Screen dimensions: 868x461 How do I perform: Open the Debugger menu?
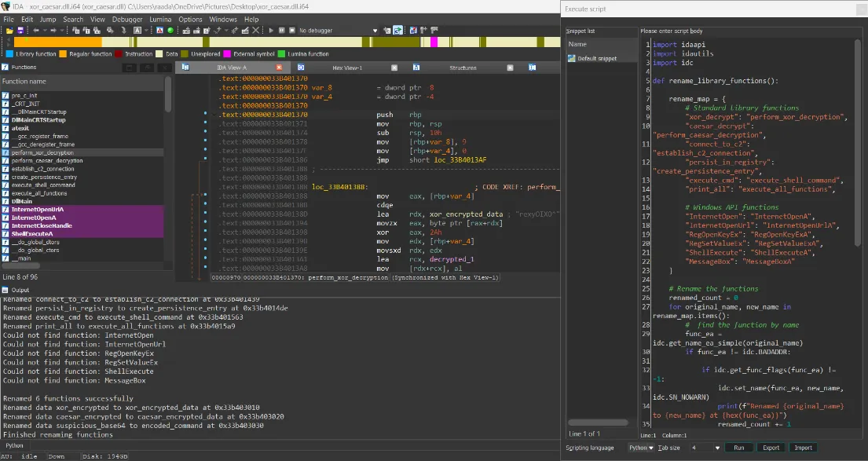127,20
